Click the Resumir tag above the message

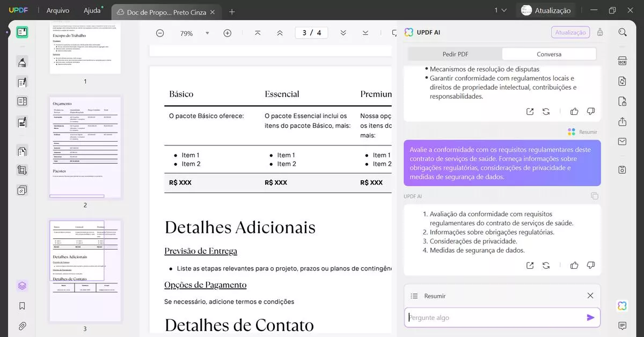(x=582, y=131)
